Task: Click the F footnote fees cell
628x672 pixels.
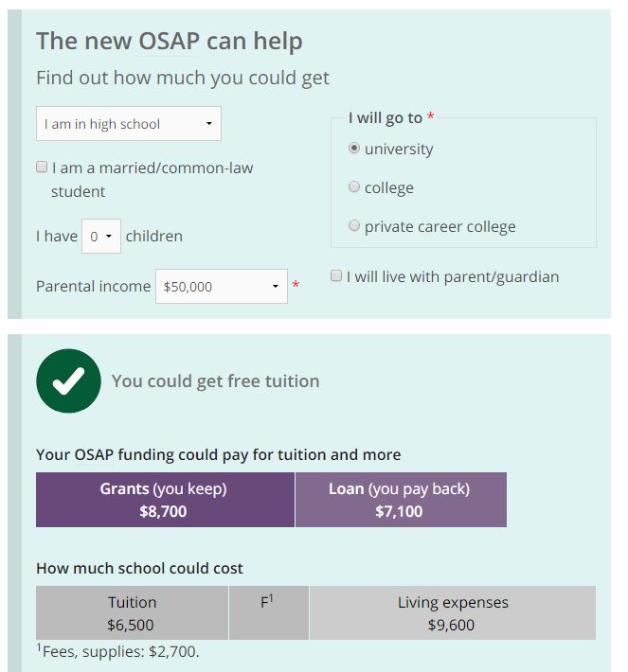Action: point(269,613)
